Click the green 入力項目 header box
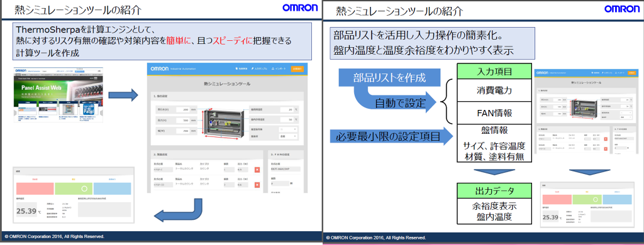Screen dimensions: 644x245 tap(494, 71)
